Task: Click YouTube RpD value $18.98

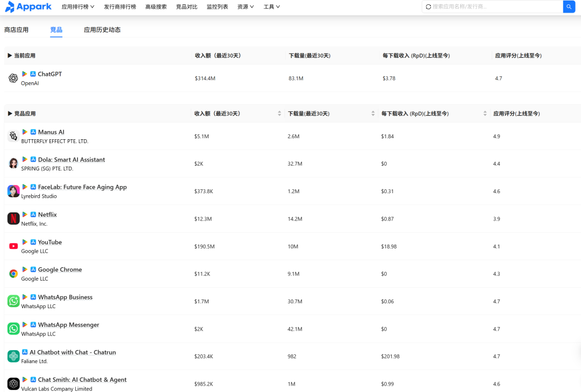Action: (389, 246)
